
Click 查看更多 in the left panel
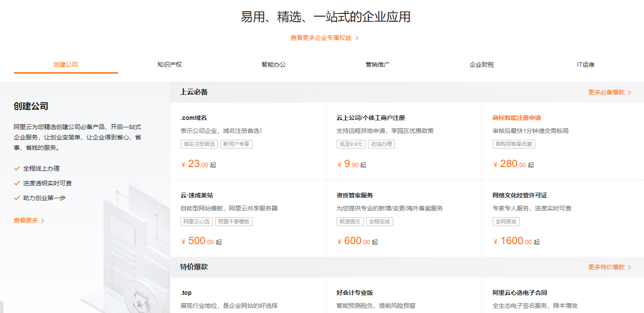(x=26, y=220)
